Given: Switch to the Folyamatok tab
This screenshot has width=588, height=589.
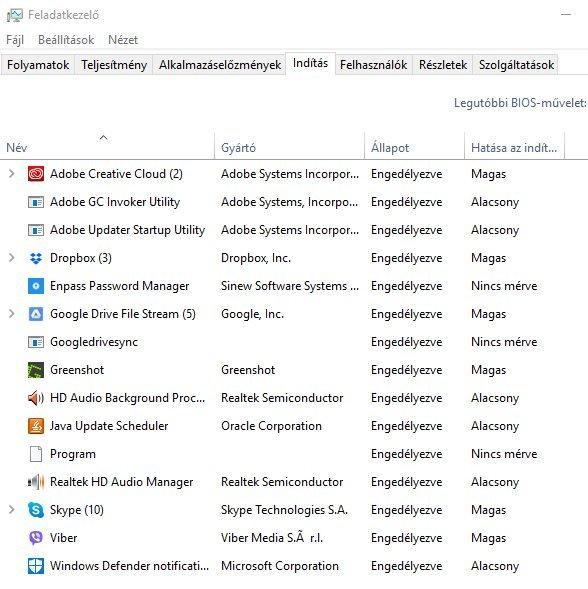Looking at the screenshot, I should click(38, 65).
